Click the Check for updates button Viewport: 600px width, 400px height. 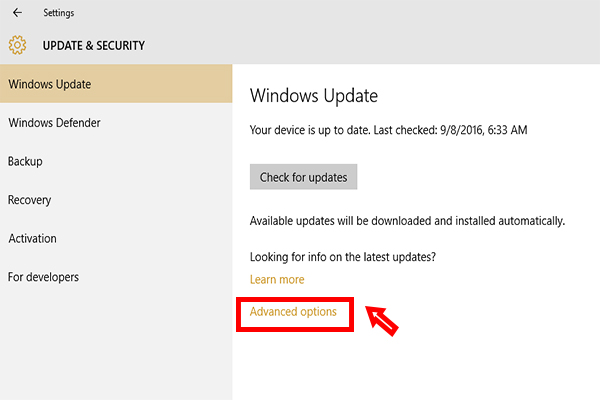[x=303, y=177]
